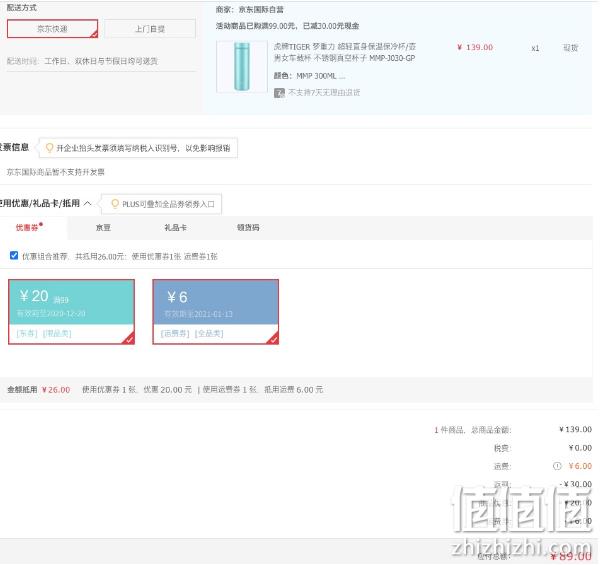Choose 上门自提 pickup option
This screenshot has width=601, height=565.
150,29
